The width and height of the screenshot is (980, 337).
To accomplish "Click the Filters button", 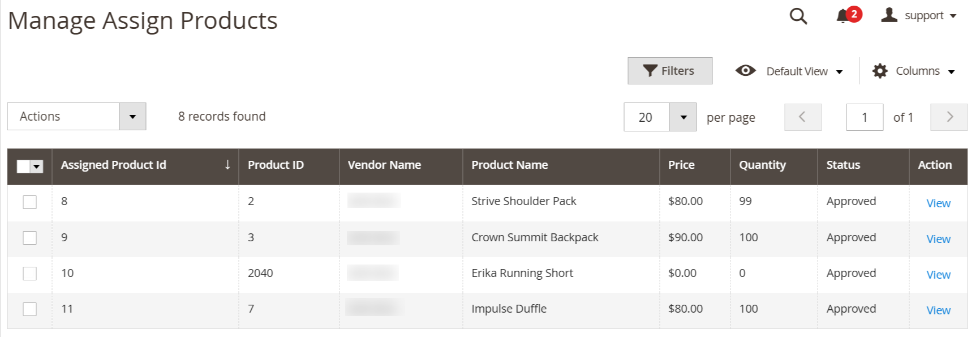I will point(670,71).
